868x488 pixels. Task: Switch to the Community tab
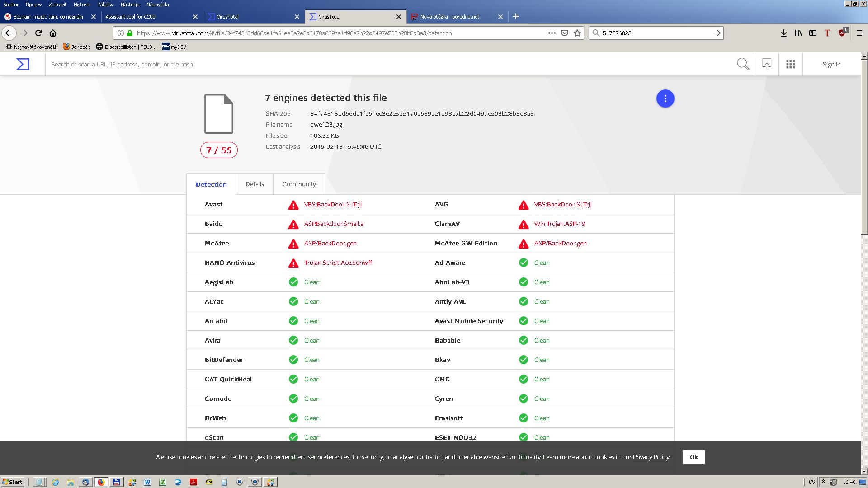point(299,184)
